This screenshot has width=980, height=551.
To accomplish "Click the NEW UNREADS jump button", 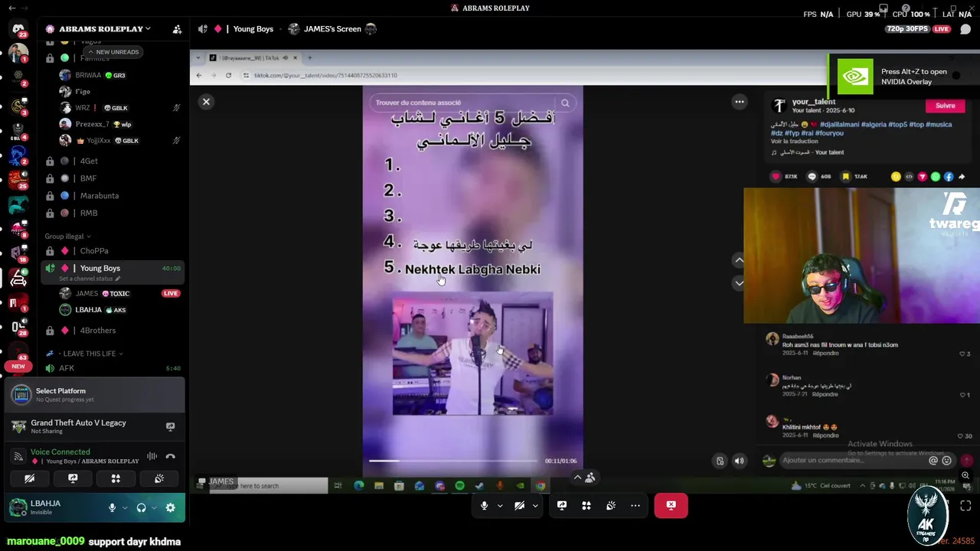I will tap(113, 52).
